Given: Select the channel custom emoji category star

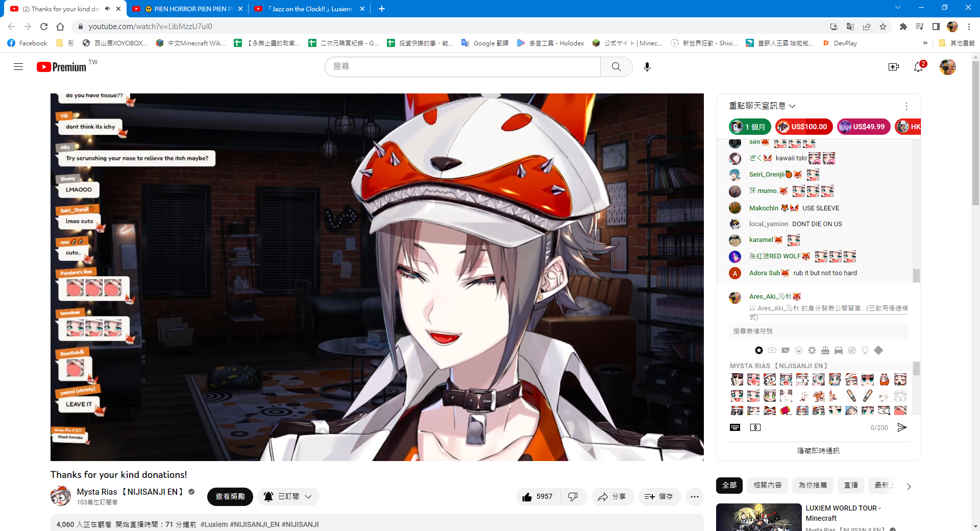Looking at the screenshot, I should click(759, 350).
